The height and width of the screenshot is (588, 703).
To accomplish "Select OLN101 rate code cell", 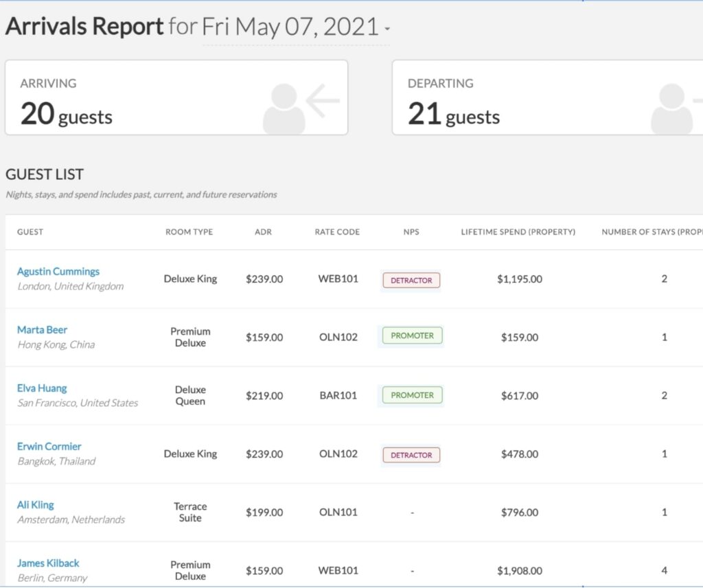I will coord(338,513).
